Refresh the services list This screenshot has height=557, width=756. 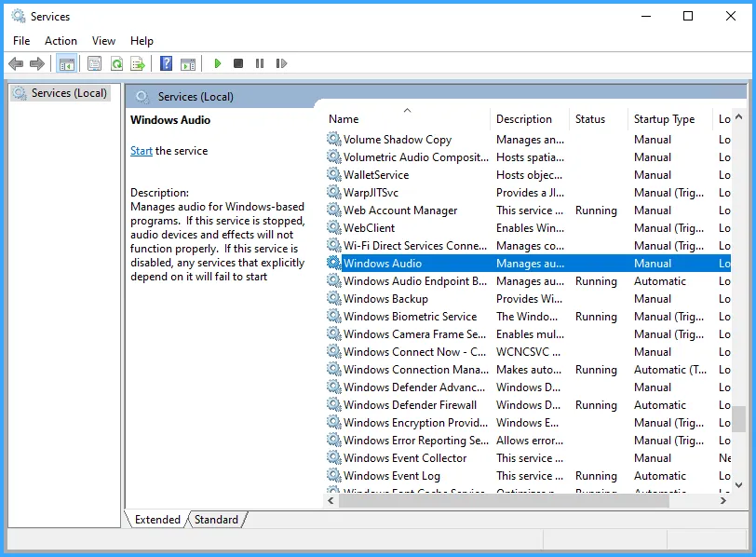(116, 63)
